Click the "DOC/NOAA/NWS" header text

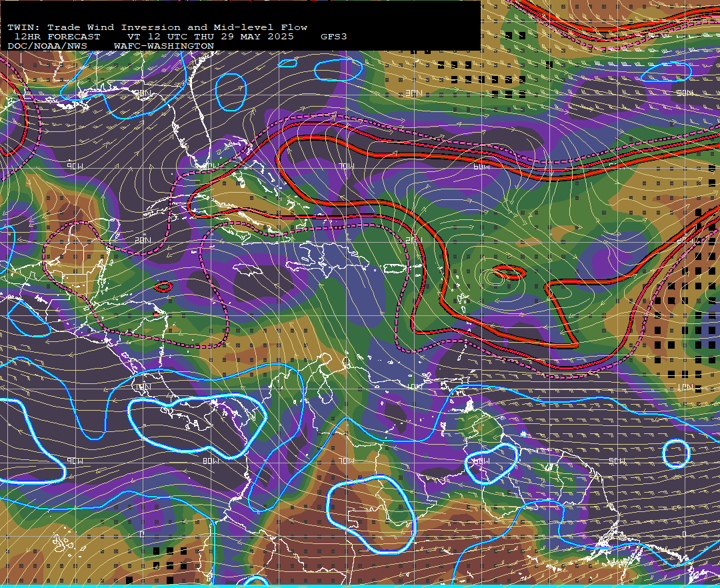pos(47,47)
